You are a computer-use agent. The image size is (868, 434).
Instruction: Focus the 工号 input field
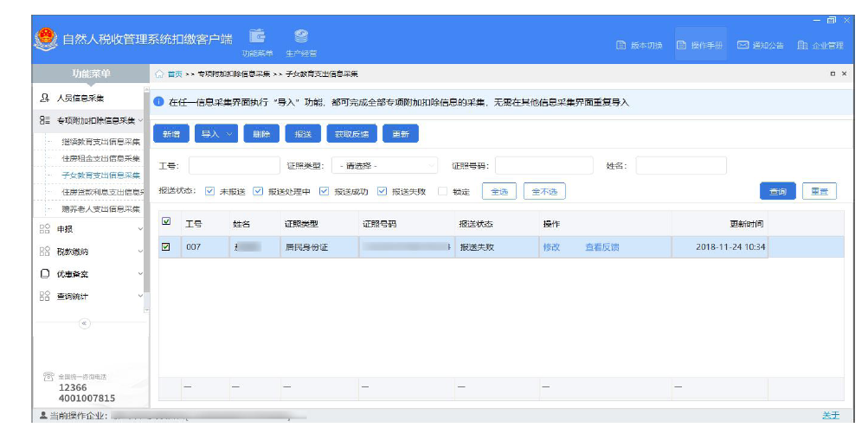(235, 165)
